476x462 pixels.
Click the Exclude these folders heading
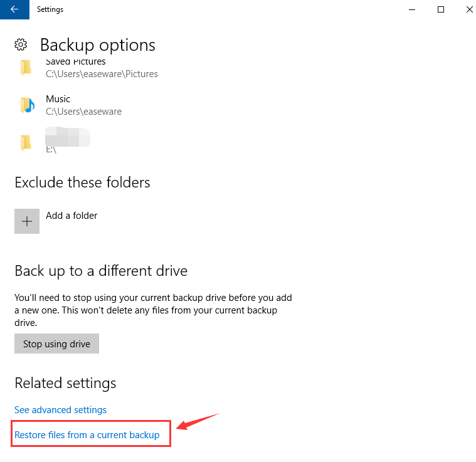(82, 182)
